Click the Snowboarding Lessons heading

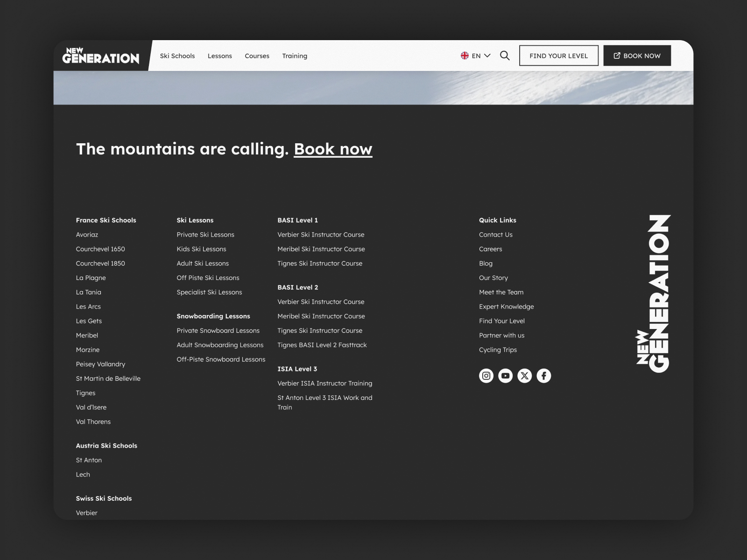(x=213, y=316)
